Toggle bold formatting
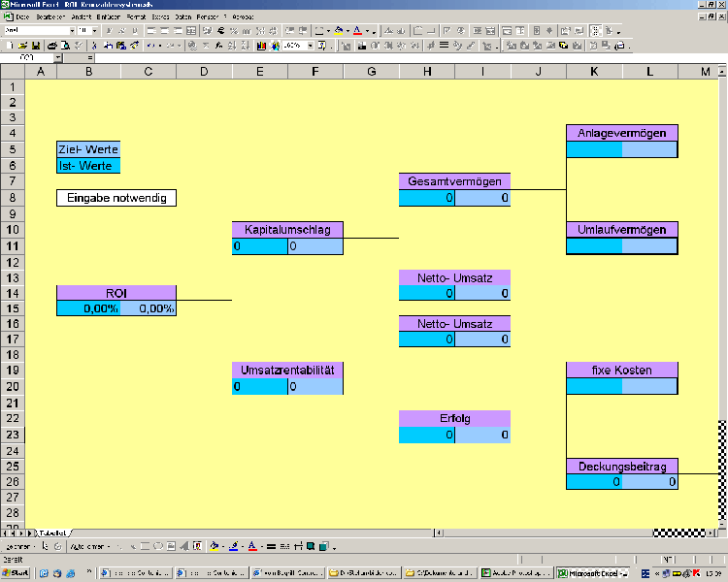 (x=109, y=31)
